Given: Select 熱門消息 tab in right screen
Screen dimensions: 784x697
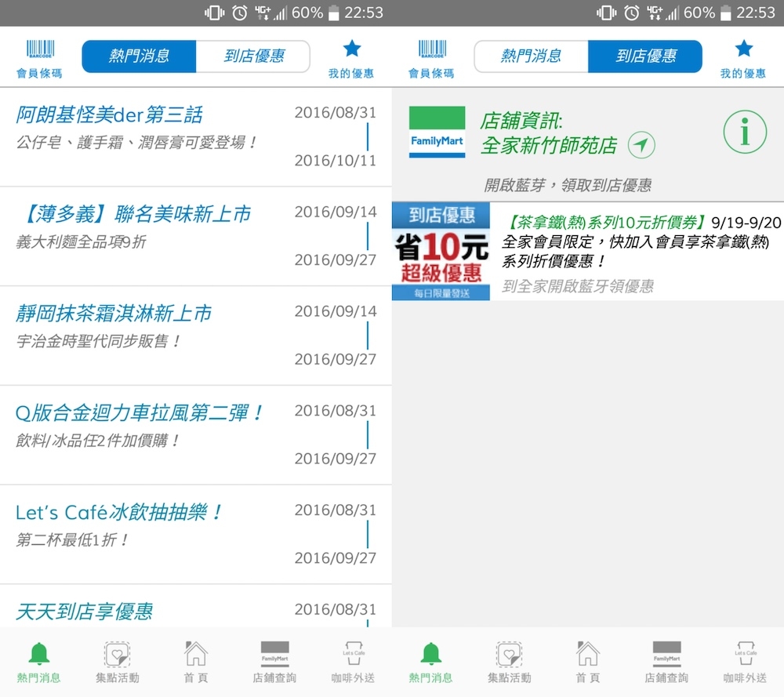Looking at the screenshot, I should point(531,56).
